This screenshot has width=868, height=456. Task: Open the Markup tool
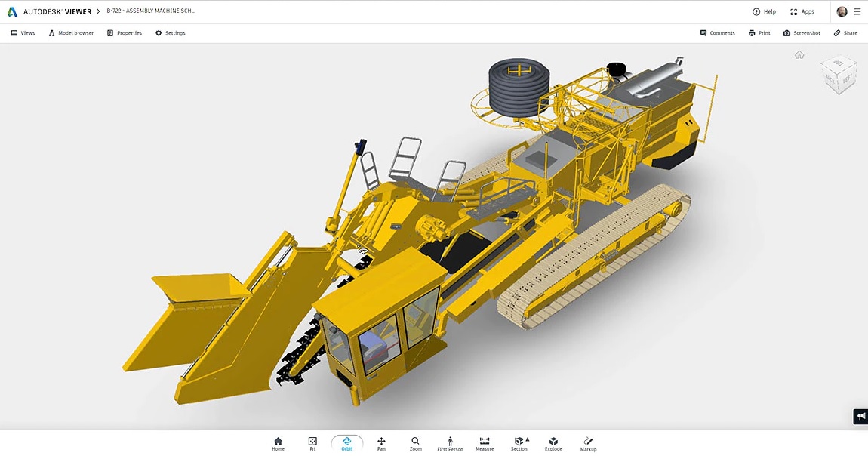tap(588, 444)
